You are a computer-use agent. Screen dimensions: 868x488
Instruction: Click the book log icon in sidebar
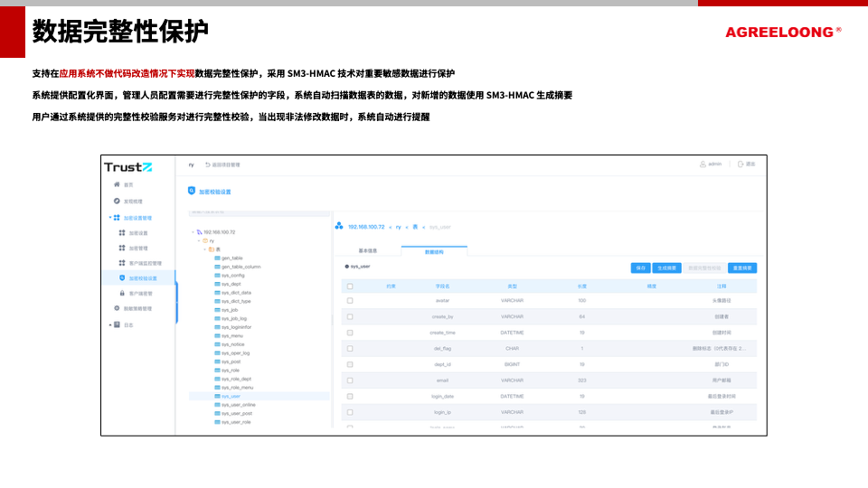click(117, 324)
